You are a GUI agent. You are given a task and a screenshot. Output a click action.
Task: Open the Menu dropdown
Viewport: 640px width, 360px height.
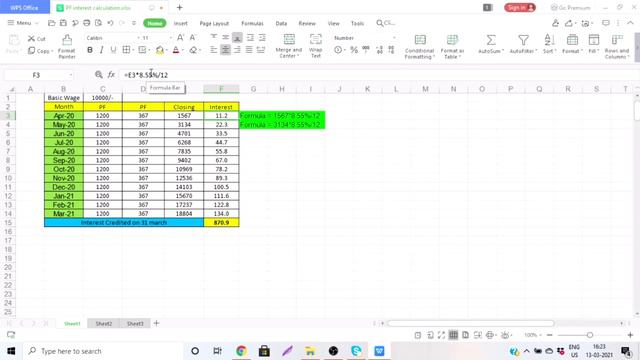(x=22, y=23)
